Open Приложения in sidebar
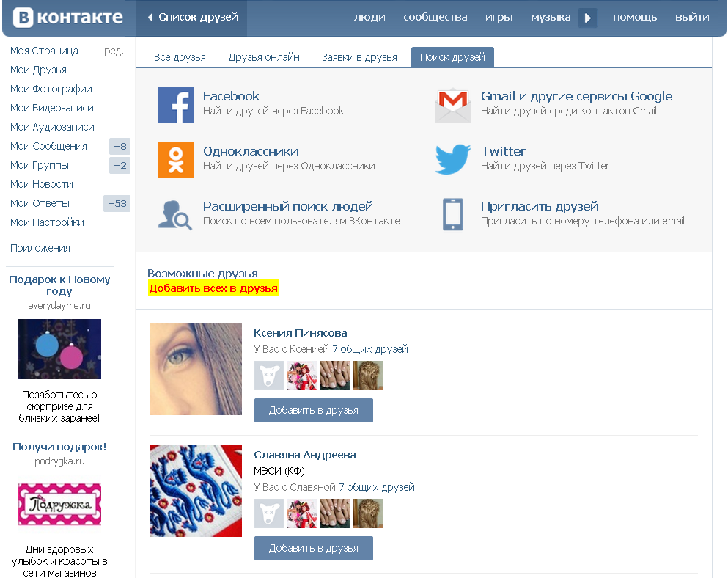This screenshot has width=728, height=578. pyautogui.click(x=40, y=248)
